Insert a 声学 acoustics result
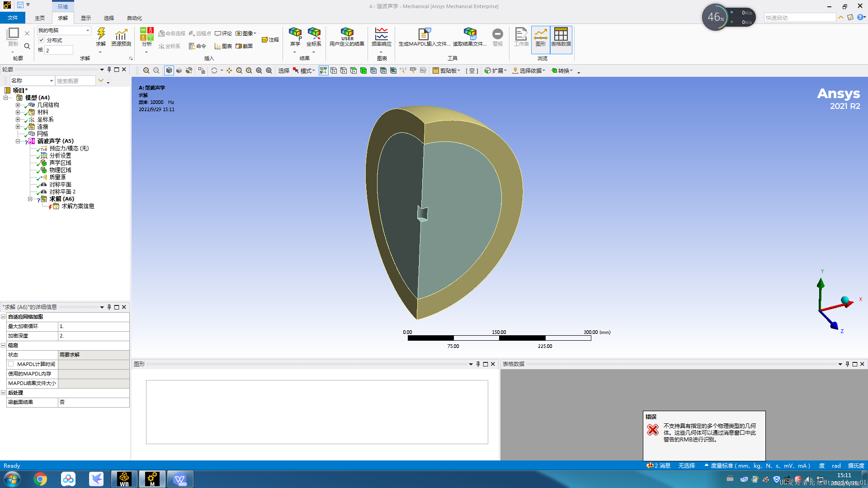868x488 pixels. (x=295, y=37)
